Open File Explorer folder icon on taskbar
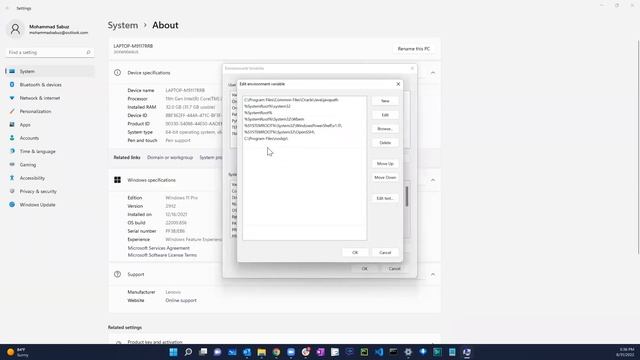 tap(262, 352)
